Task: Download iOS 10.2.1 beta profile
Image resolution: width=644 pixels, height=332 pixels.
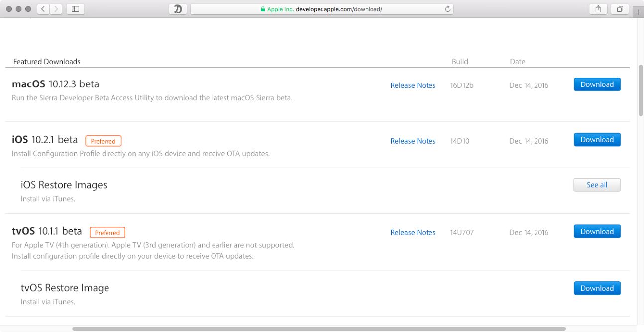Action: click(597, 140)
